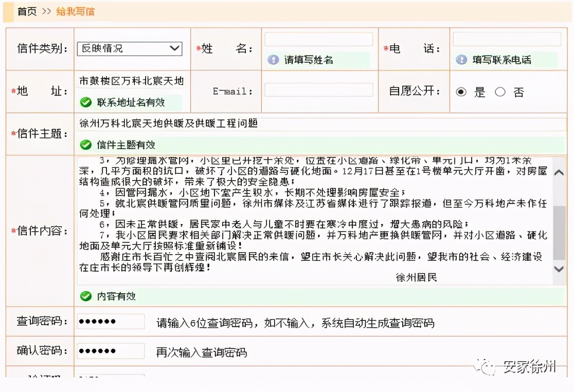Click the 信件内容 field label
This screenshot has height=392, width=574.
[x=42, y=230]
